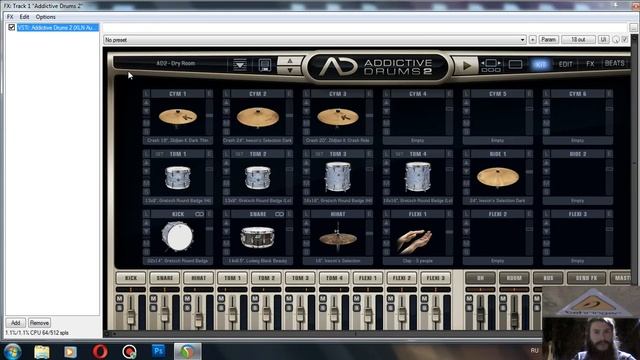Click the down arrow icon in TOM 3 slot
This screenshot has height=360, width=640.
click(307, 171)
